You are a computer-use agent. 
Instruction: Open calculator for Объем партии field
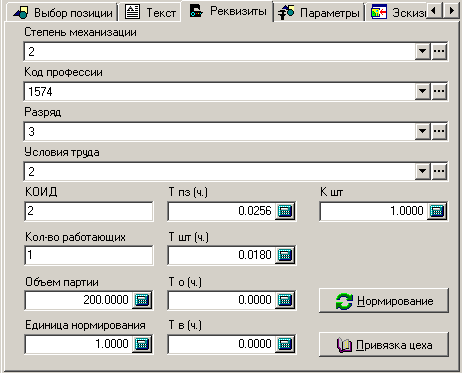(x=142, y=300)
